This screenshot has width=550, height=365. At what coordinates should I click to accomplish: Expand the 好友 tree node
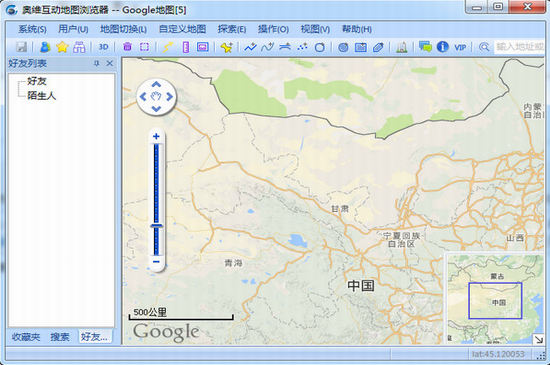coord(37,81)
